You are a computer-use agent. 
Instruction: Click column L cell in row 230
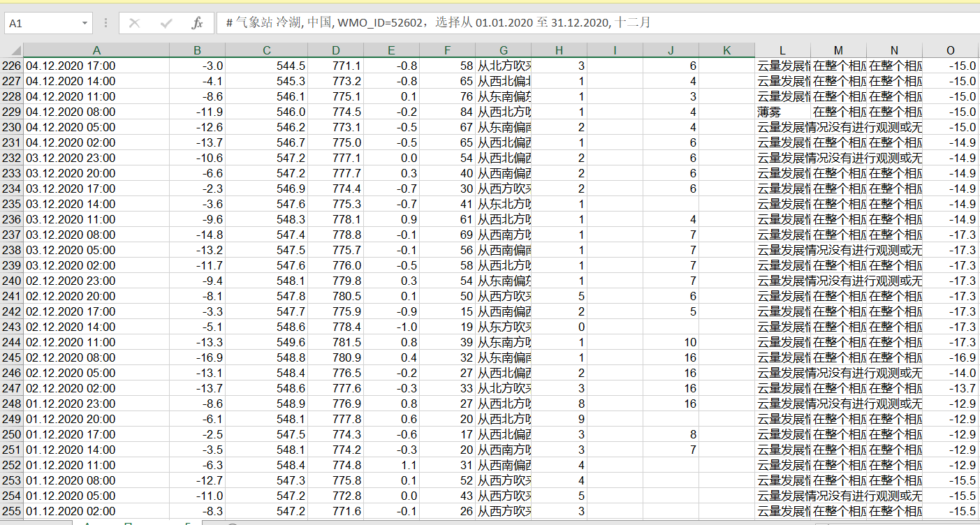(782, 127)
